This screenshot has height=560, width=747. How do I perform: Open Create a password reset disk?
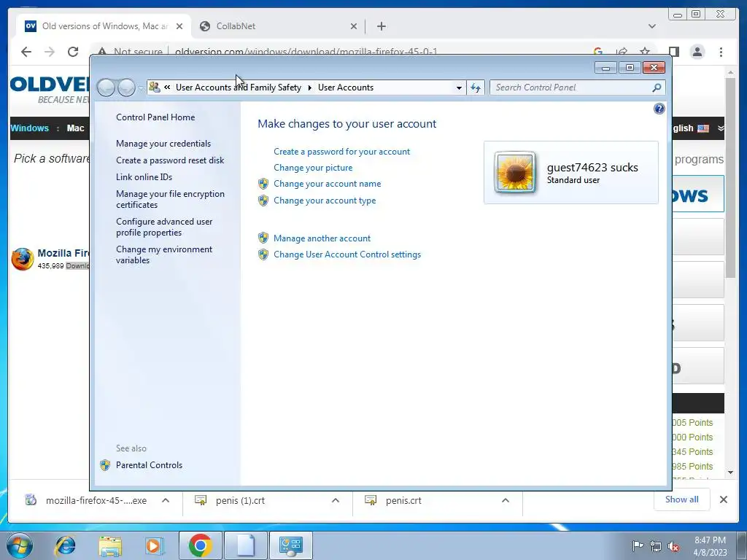[170, 160]
